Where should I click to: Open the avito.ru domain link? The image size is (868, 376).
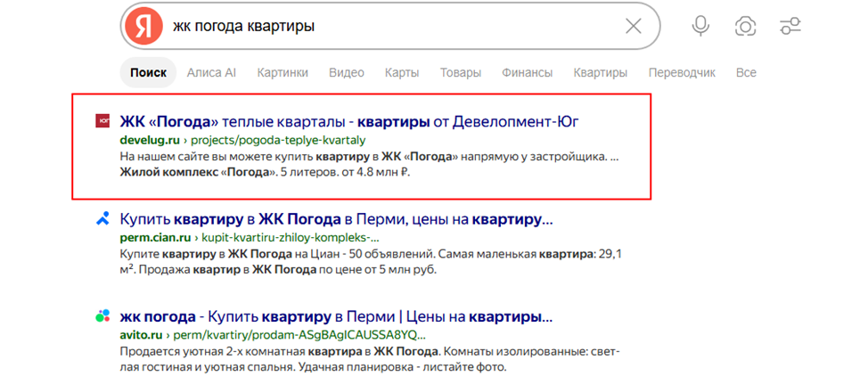(141, 335)
